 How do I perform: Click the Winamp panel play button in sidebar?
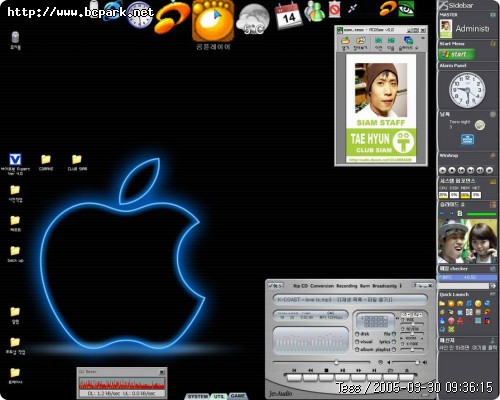[x=442, y=170]
